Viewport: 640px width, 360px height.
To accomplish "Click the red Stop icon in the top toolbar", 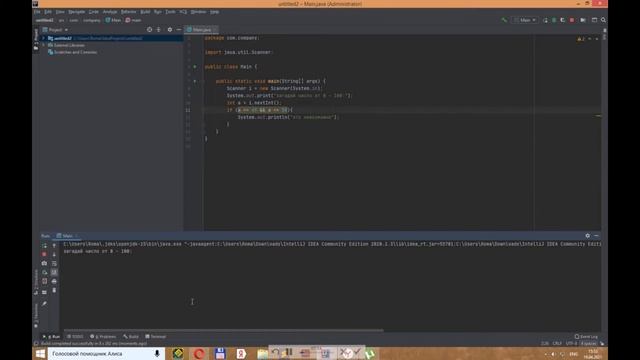I will click(x=572, y=20).
